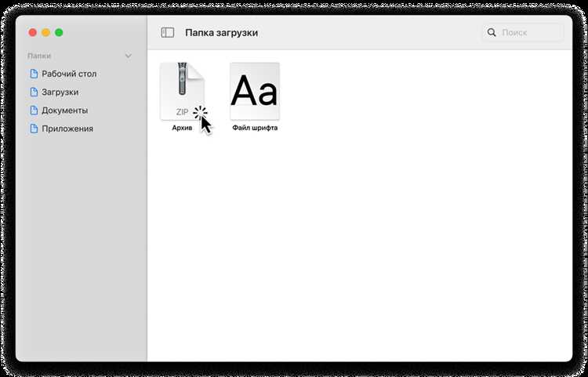Select the ZIP archive file icon
Image resolution: width=588 pixels, height=377 pixels.
[182, 91]
